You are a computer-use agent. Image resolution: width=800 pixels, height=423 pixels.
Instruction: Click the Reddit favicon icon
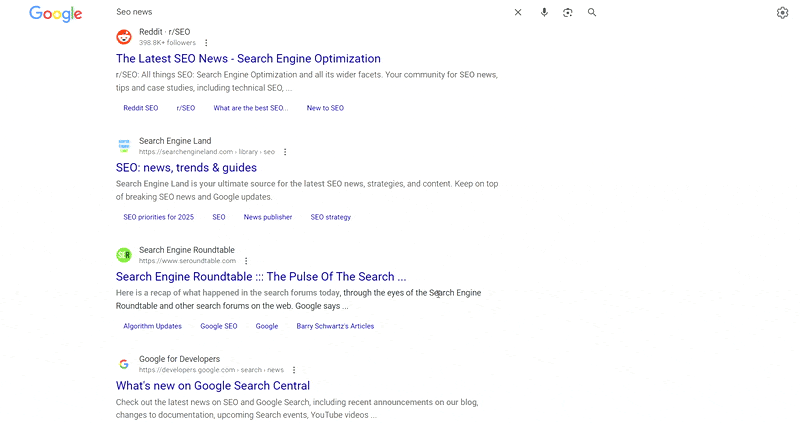[124, 37]
